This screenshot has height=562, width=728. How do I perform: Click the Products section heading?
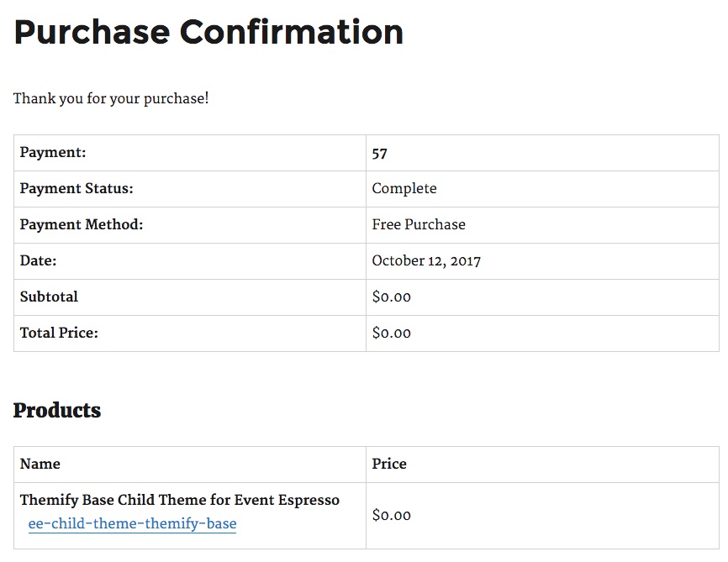(57, 410)
